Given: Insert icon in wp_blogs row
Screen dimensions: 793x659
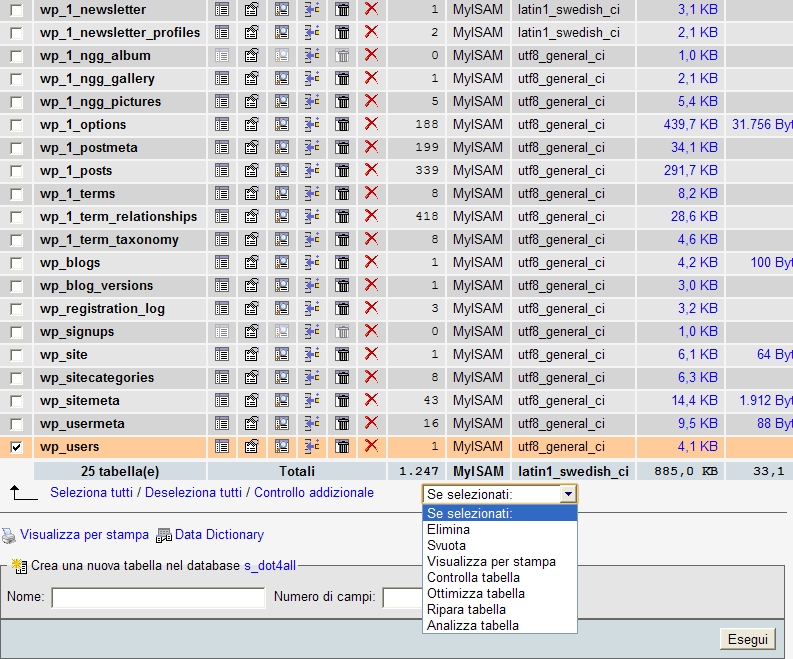Looking at the screenshot, I should click(x=312, y=262).
